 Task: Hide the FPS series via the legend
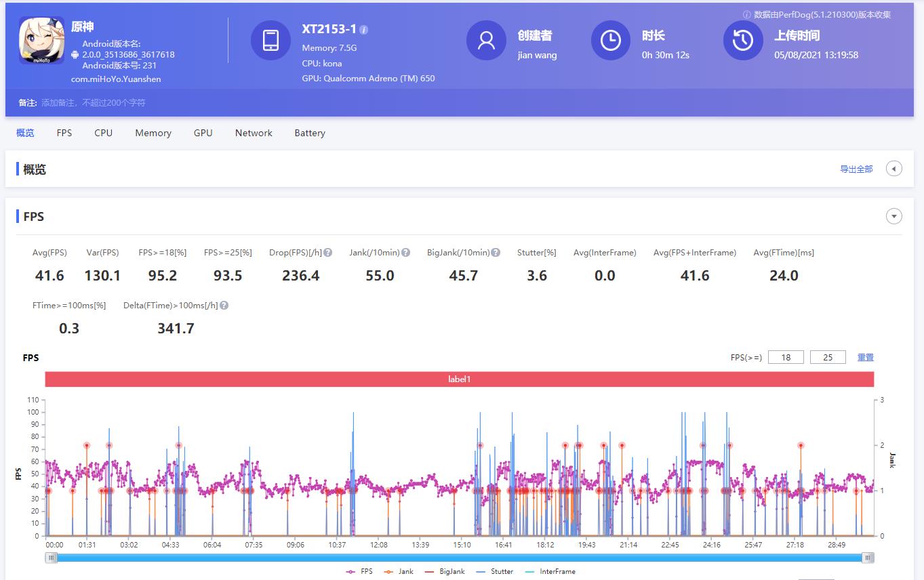click(360, 571)
